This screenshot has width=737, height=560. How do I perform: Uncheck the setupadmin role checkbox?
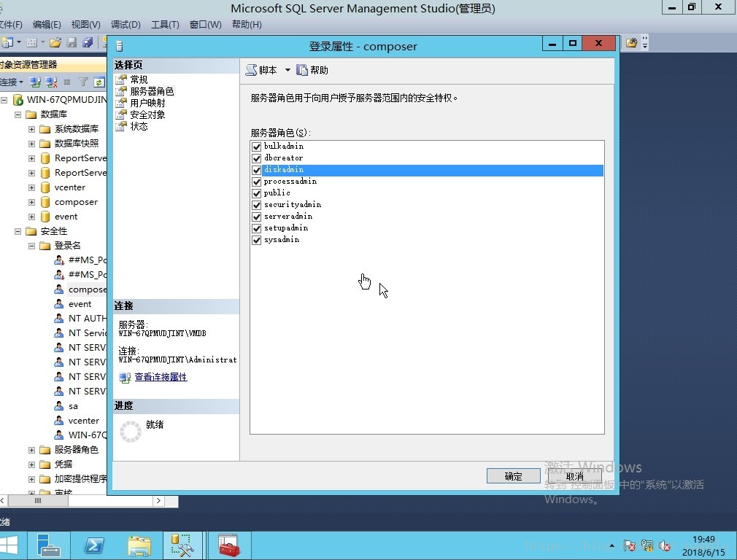pyautogui.click(x=257, y=229)
